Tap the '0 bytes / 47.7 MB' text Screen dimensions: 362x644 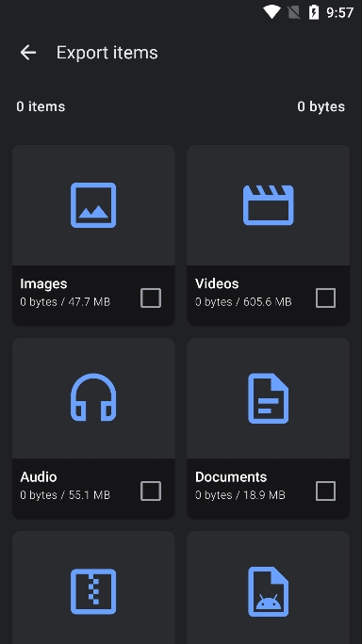[x=65, y=302]
